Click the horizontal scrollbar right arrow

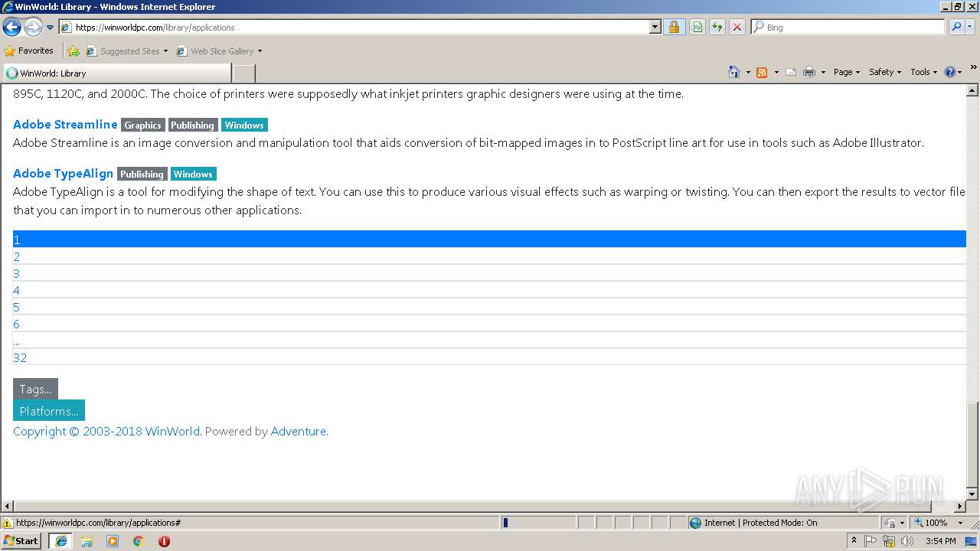pos(960,507)
